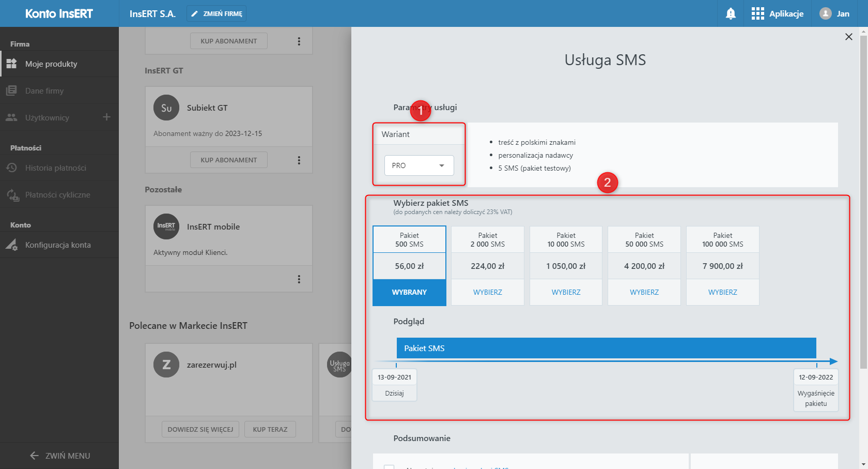This screenshot has width=868, height=469.
Task: Click the Moje produkty sidebar icon
Action: (11, 64)
